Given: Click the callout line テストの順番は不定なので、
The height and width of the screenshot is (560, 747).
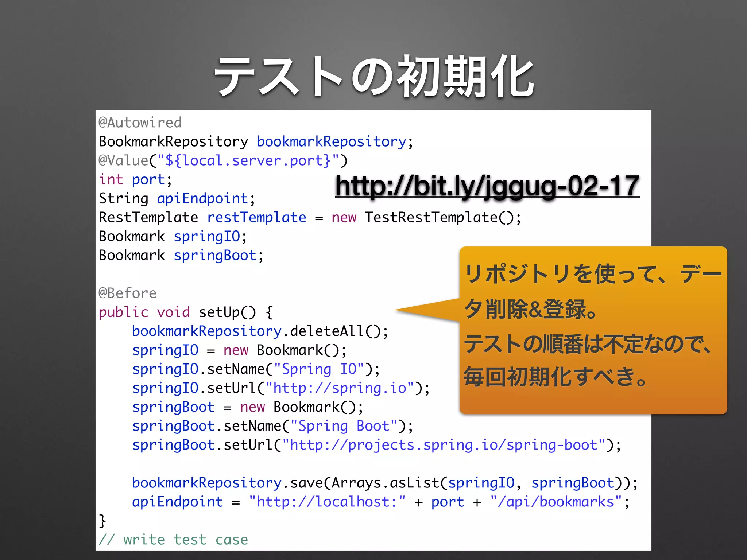Looking at the screenshot, I should 588,344.
